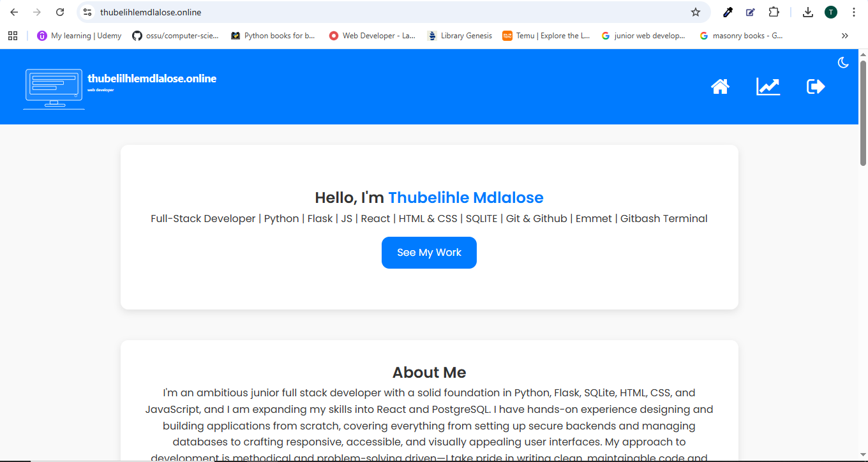Viewport: 868px width, 462px height.
Task: Open masonry books Google bookmark
Action: [741, 36]
